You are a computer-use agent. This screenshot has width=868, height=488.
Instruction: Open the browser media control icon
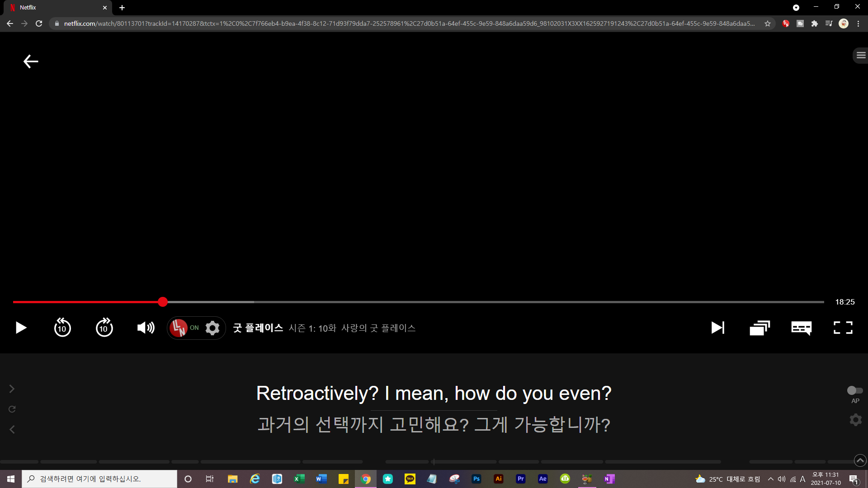coord(829,23)
